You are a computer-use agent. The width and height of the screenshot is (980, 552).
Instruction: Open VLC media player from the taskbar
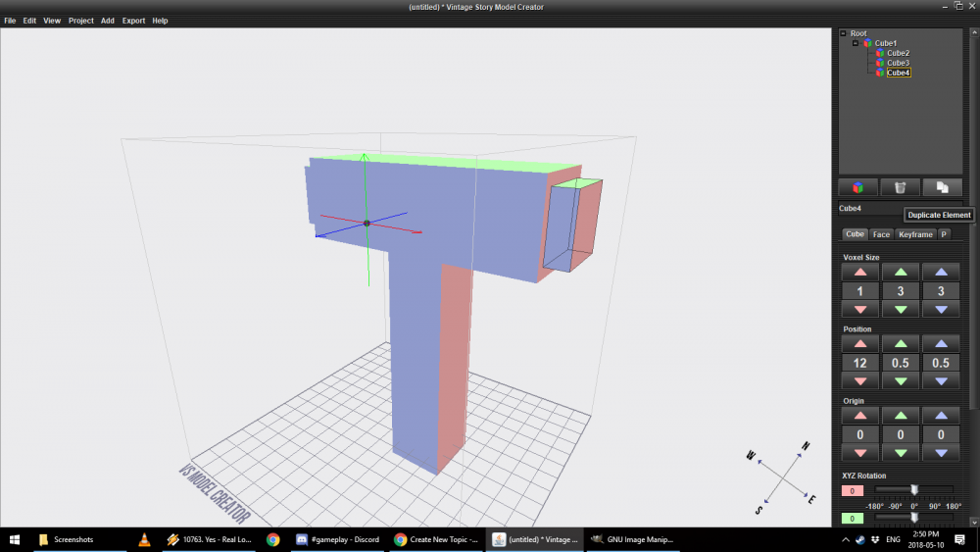144,539
